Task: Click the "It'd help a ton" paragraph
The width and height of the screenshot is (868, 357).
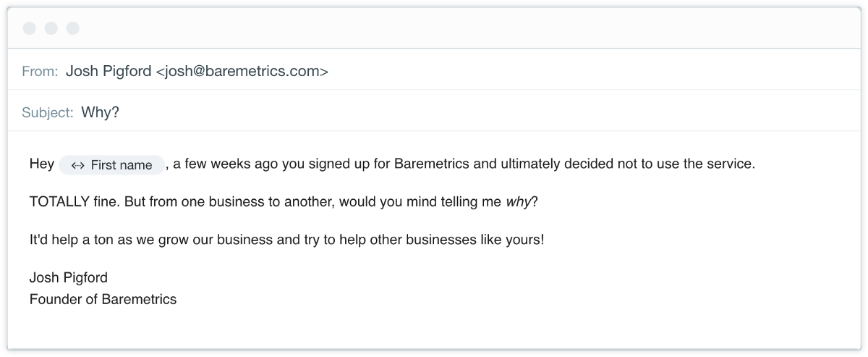Action: pyautogui.click(x=286, y=240)
